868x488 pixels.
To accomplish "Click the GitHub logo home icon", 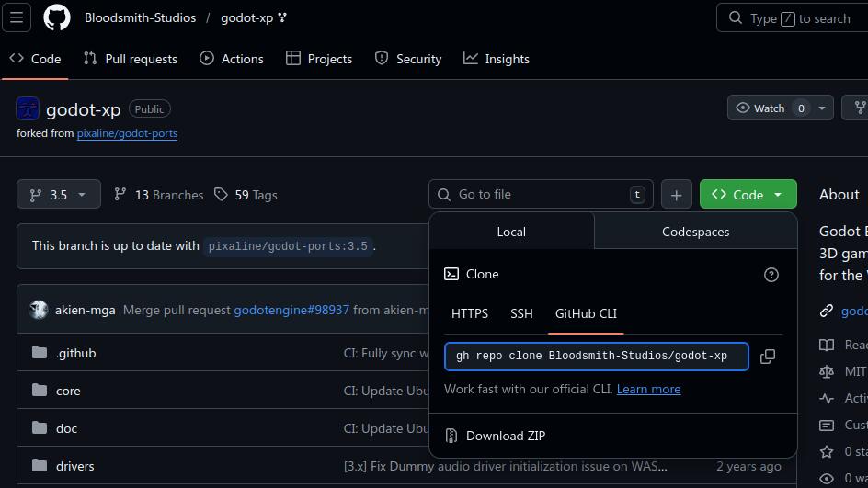I will [x=57, y=17].
